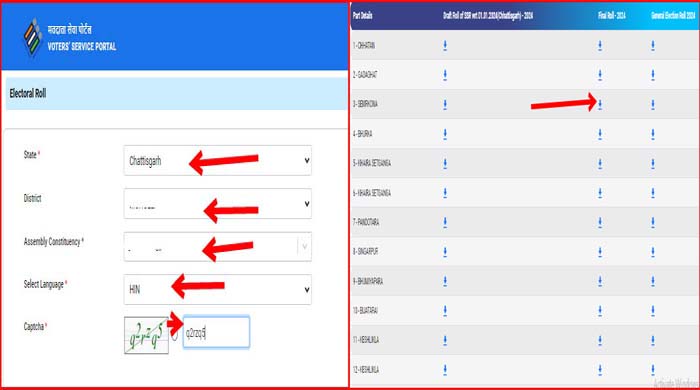
Task: Download Draft Roll for part 12
Action: point(445,369)
